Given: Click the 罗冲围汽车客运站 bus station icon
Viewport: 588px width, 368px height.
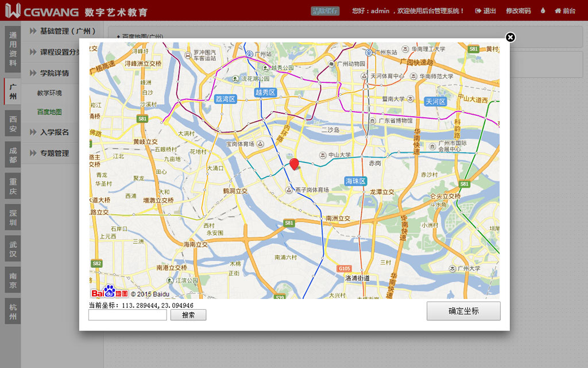Looking at the screenshot, I should tap(188, 56).
